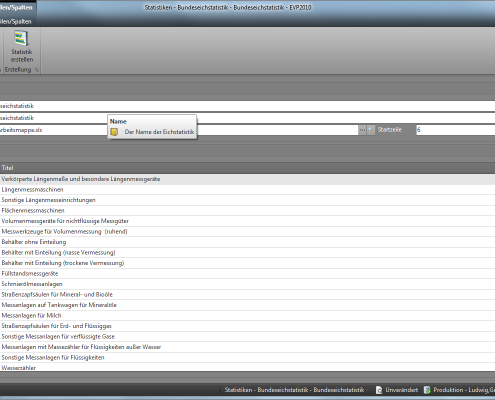Select the Längenmessmaschinen row
Viewport: 495px width, 400px height.
coord(247,190)
